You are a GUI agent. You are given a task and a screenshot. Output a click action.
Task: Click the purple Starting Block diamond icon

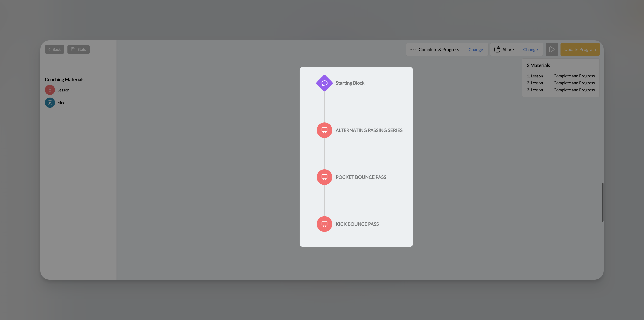pos(324,83)
